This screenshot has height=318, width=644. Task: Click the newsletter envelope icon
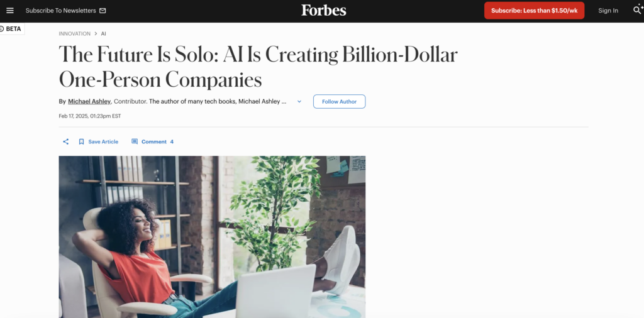(x=103, y=11)
